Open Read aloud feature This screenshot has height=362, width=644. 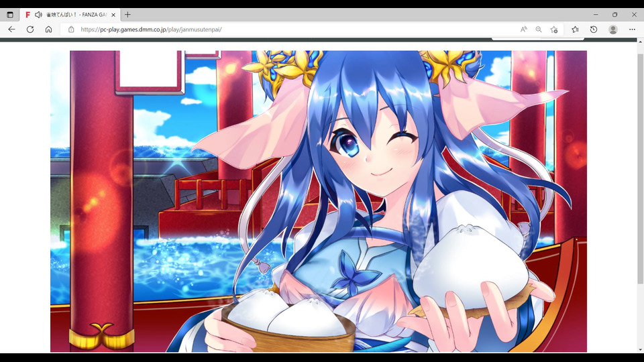524,29
